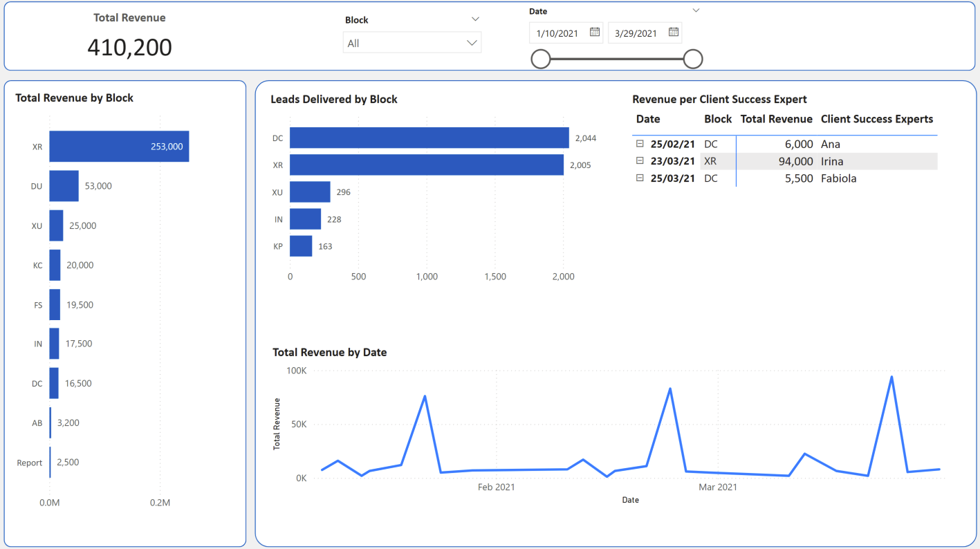Click the Total Revenue by Block chart title
Viewport: 980px width, 549px height.
(x=75, y=98)
